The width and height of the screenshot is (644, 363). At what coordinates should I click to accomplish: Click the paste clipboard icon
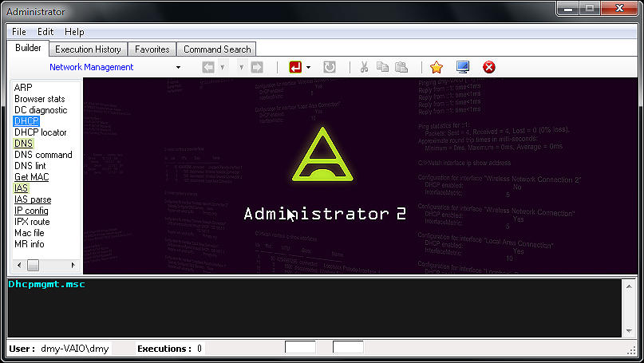(x=401, y=67)
